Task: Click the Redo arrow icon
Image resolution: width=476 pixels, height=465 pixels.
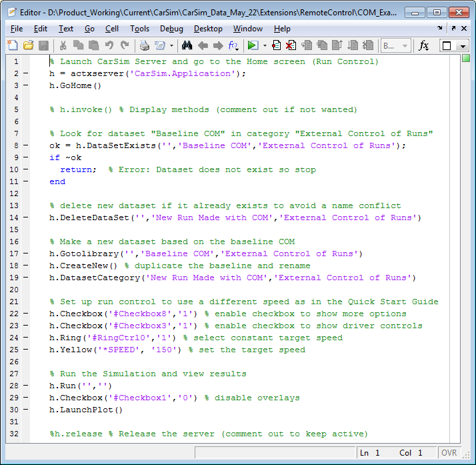Action: pos(125,45)
